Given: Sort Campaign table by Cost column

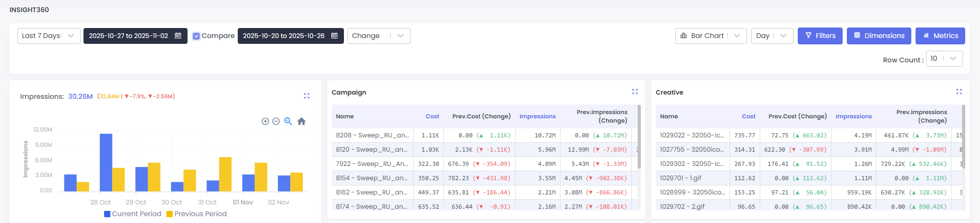Looking at the screenshot, I should coord(432,116).
